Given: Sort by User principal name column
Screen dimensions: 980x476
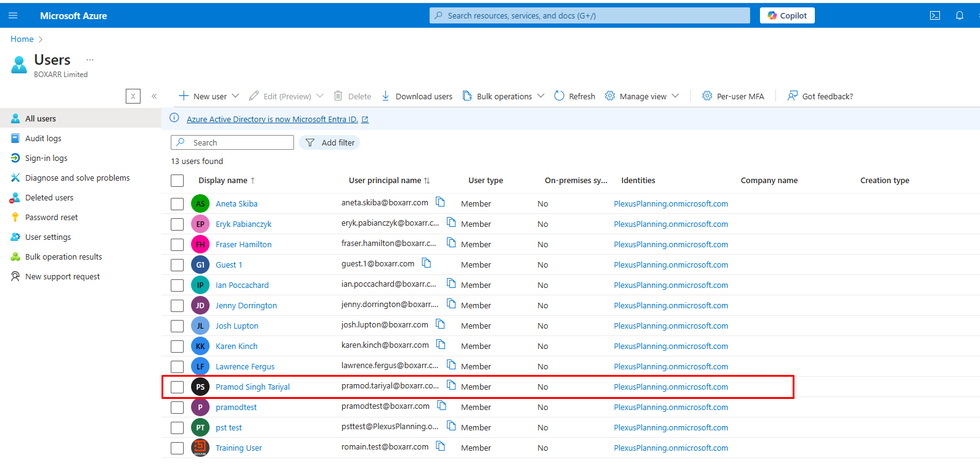Looking at the screenshot, I should click(389, 181).
